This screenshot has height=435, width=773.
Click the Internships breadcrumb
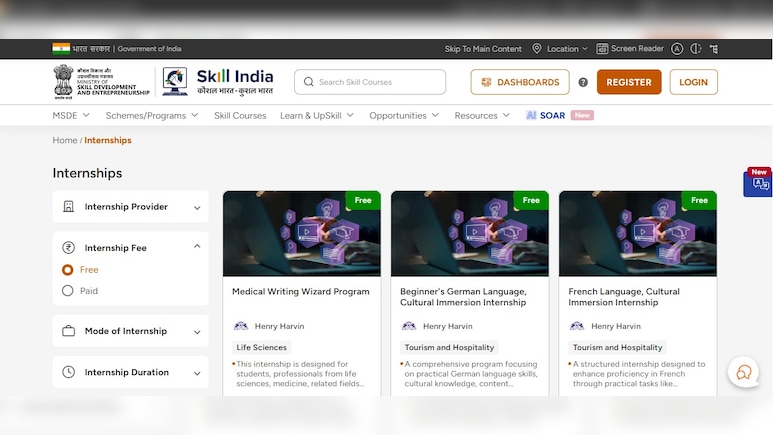click(108, 140)
